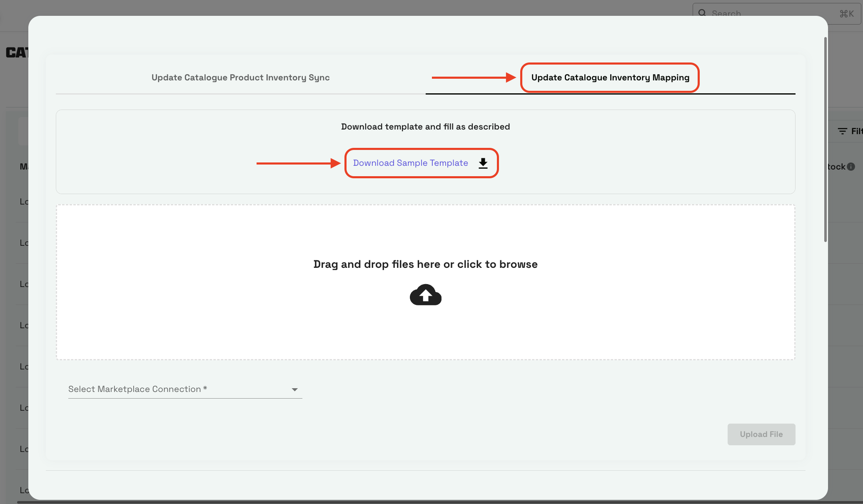Screen dimensions: 863x504
Task: Click the 'Download template and fill as described' heading
Action: (x=425, y=127)
